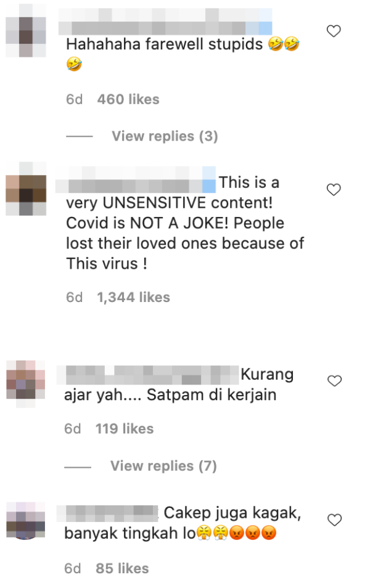370x588 pixels.
Task: View the 85 likes list
Action: pos(122,568)
